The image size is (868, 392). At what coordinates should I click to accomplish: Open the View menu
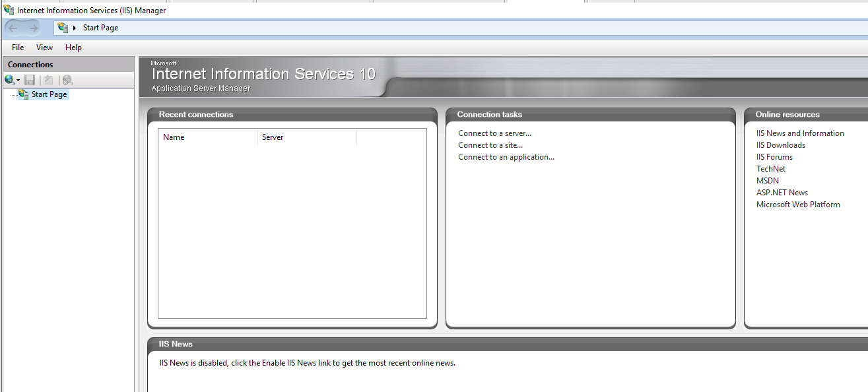point(44,47)
